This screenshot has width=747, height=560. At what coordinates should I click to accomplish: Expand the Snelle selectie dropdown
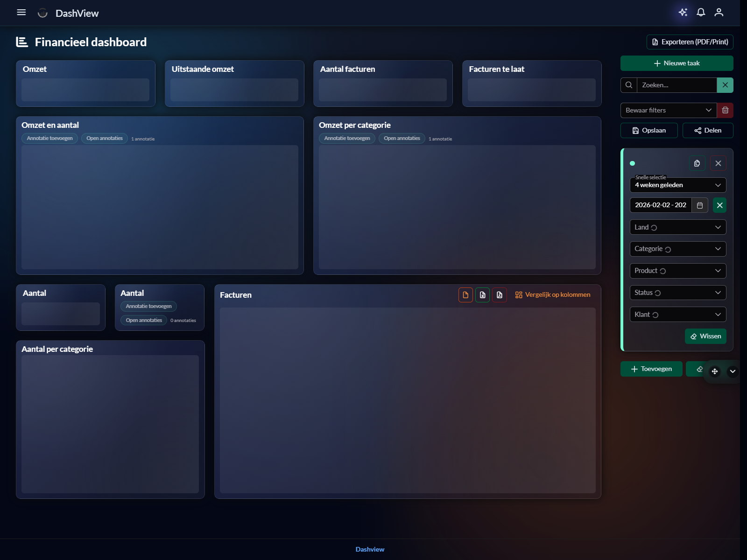click(677, 185)
